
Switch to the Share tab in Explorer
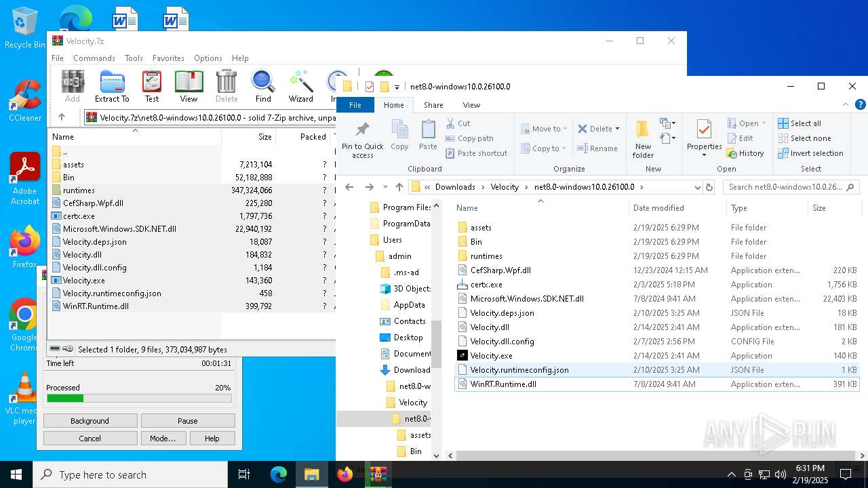tap(433, 105)
